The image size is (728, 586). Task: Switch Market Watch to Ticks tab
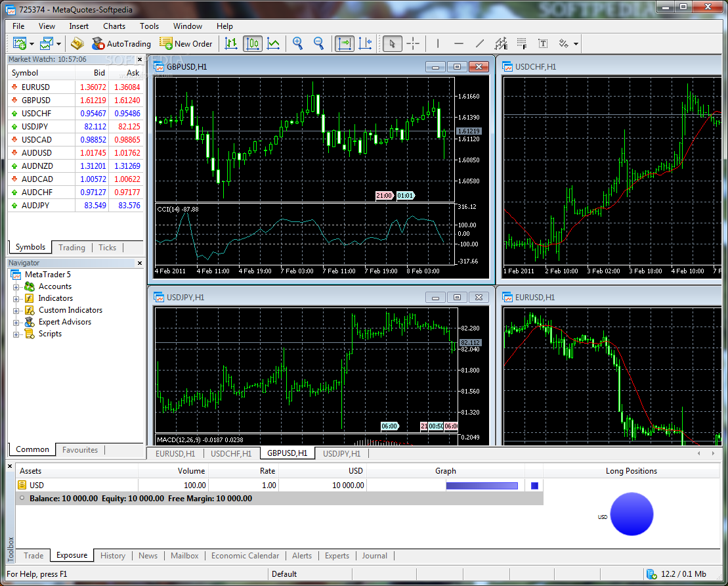107,247
